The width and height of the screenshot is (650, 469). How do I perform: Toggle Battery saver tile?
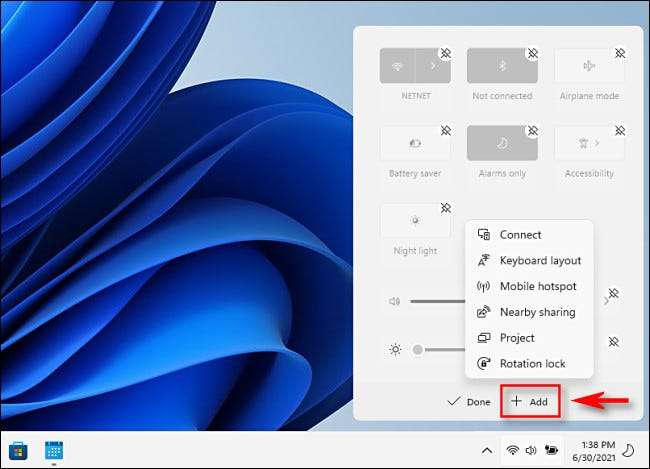[x=415, y=143]
